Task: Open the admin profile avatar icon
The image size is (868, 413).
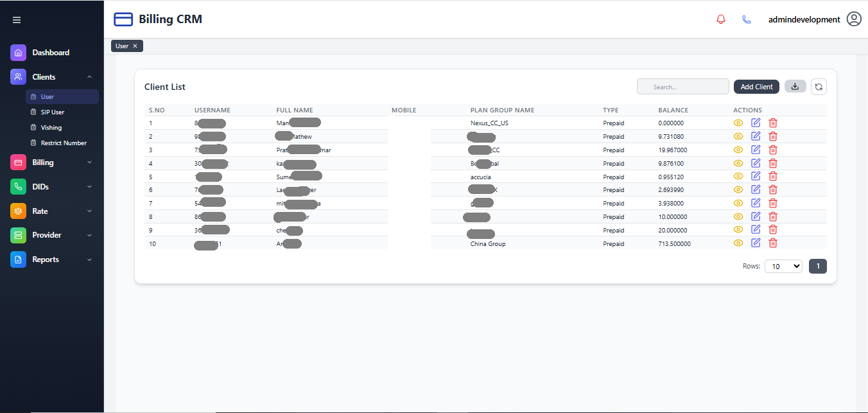Action: click(854, 19)
